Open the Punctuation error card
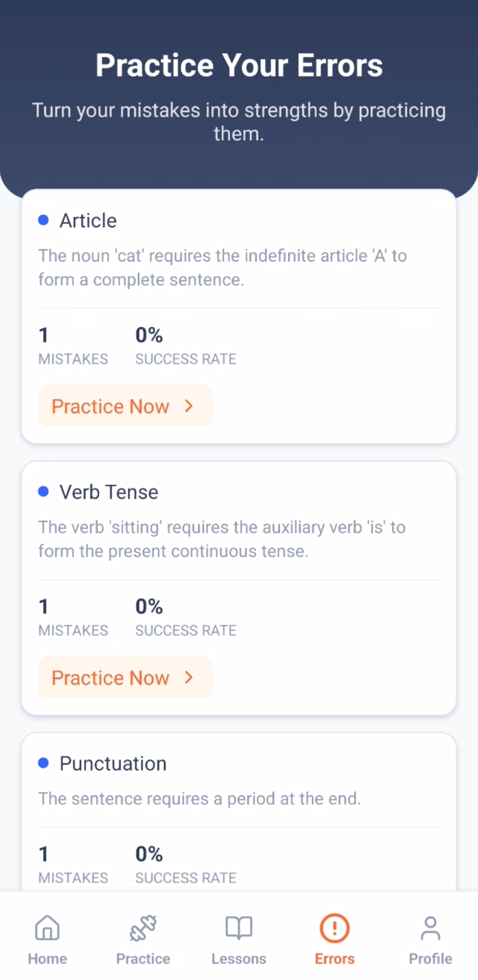478x980 pixels. 239,812
